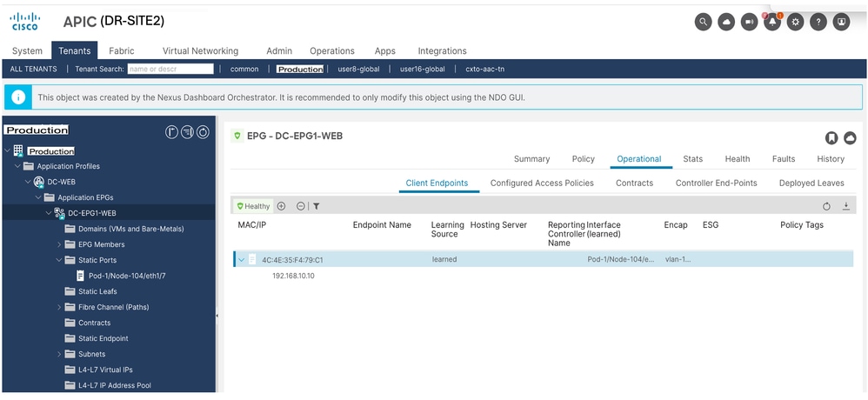The image size is (868, 400).
Task: Open the alerts bell icon
Action: click(x=772, y=22)
